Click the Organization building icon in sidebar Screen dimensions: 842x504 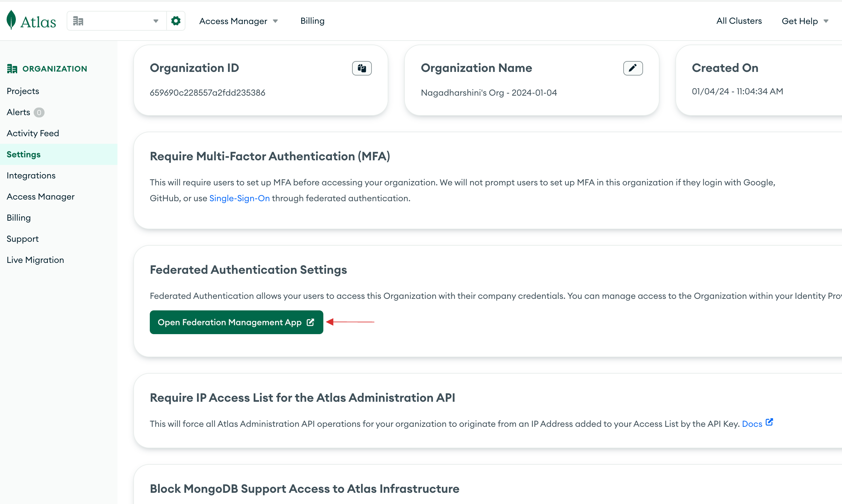click(x=12, y=69)
